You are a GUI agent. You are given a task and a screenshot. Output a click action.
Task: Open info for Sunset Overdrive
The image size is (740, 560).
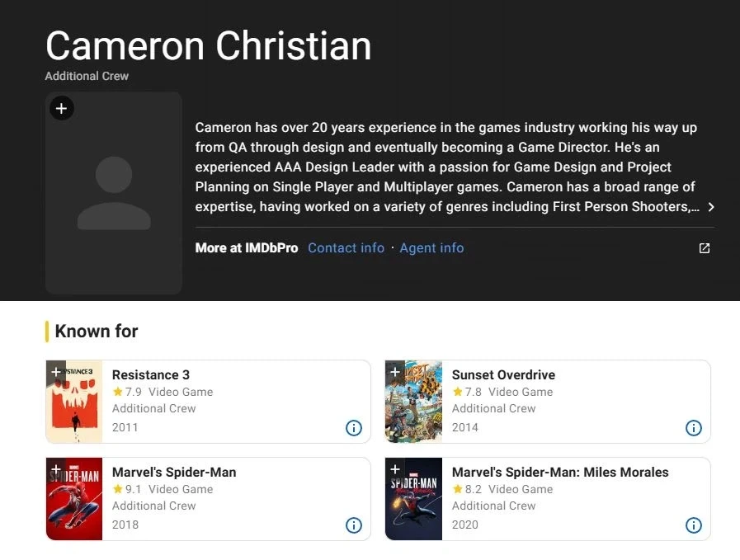coord(693,428)
